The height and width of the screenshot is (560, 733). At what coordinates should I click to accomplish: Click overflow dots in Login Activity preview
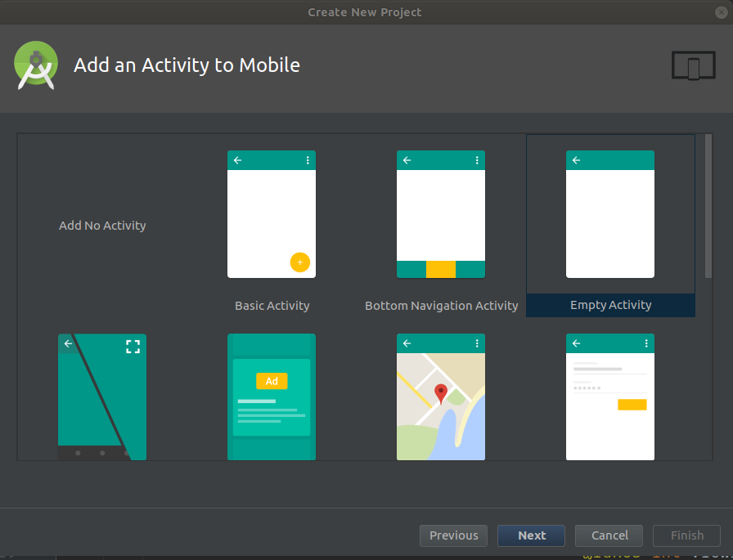(646, 343)
